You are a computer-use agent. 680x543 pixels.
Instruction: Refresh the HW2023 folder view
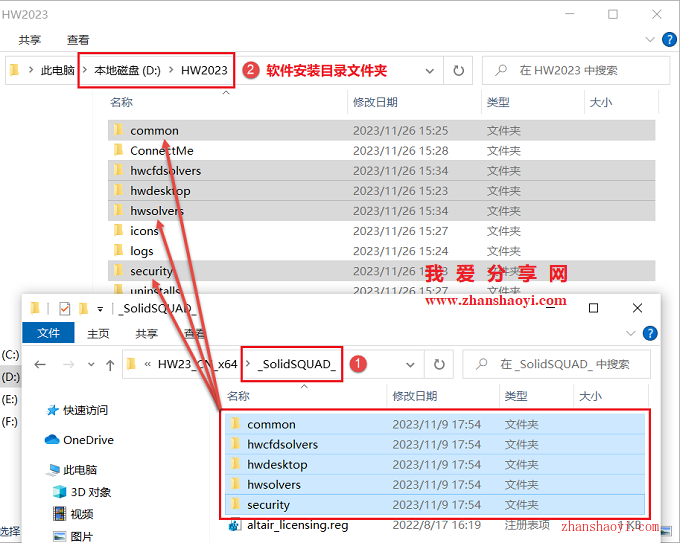coord(458,71)
